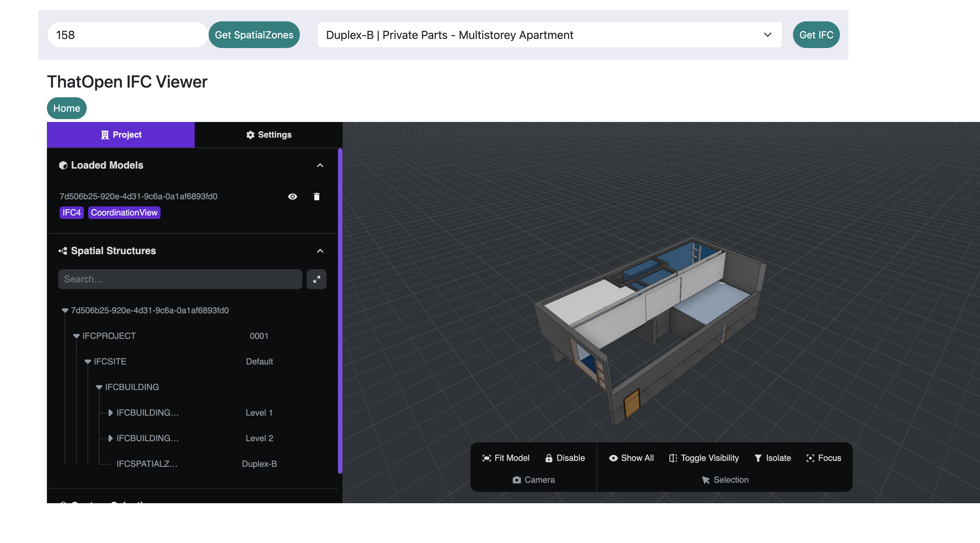Click the padlock icon beside Disable
The height and width of the screenshot is (543, 980).
[549, 458]
